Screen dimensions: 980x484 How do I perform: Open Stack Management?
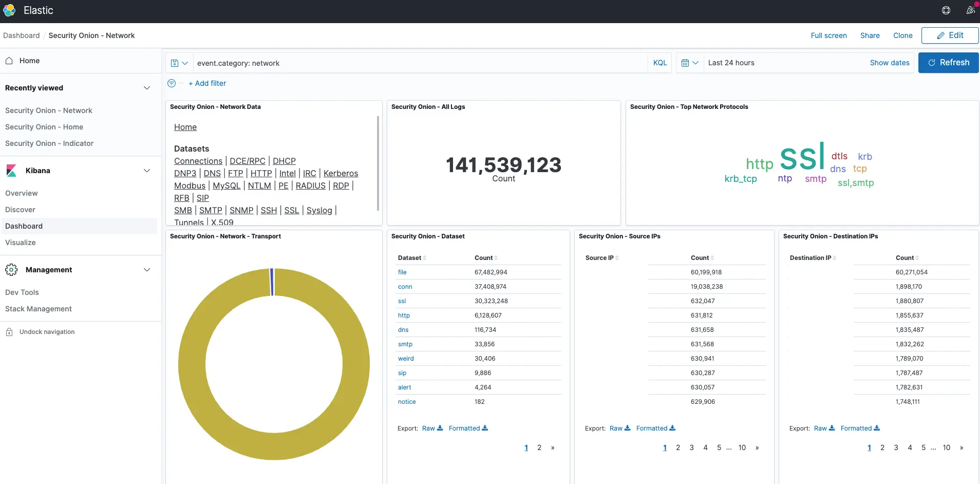tap(39, 309)
